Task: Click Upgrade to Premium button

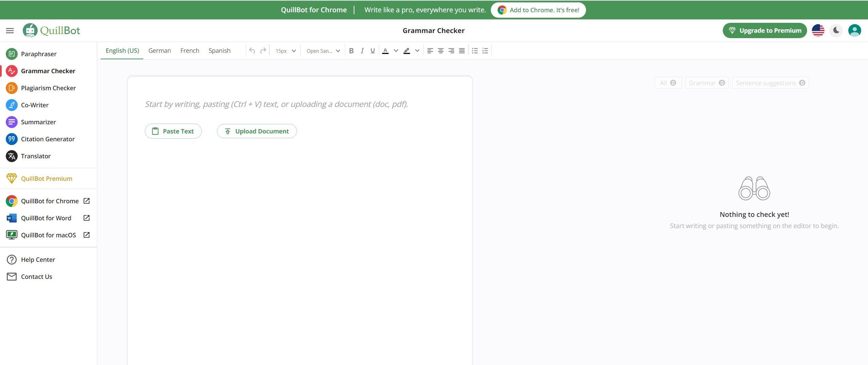Action: 765,31
